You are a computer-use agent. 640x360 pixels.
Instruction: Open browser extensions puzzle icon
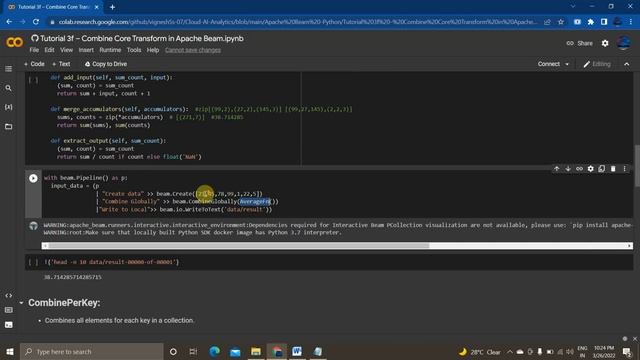(590, 22)
